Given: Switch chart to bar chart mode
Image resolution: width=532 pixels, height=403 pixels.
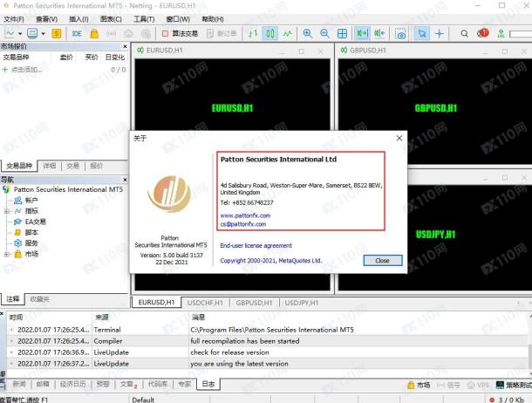Looking at the screenshot, I should [253, 33].
